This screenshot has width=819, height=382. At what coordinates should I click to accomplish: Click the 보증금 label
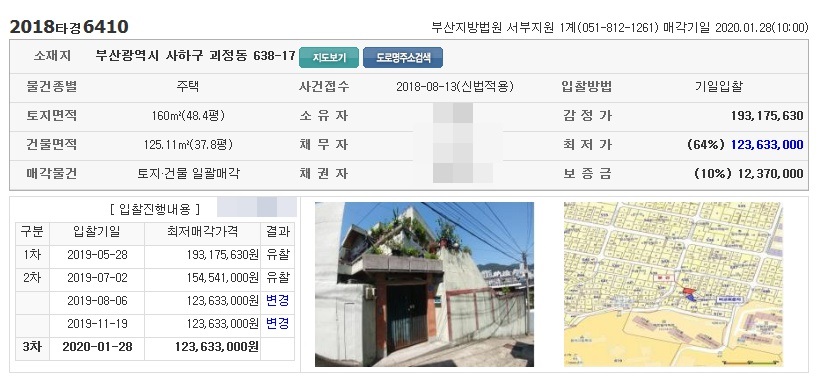(587, 173)
